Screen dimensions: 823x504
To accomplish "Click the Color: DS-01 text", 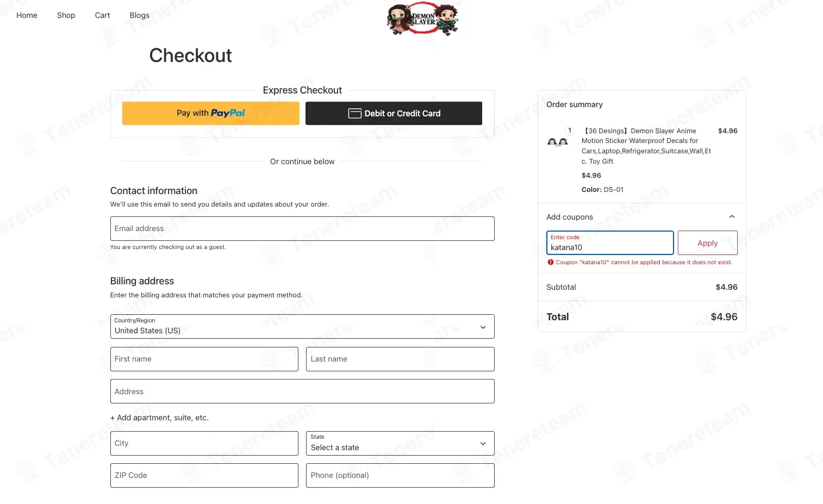I will (602, 190).
